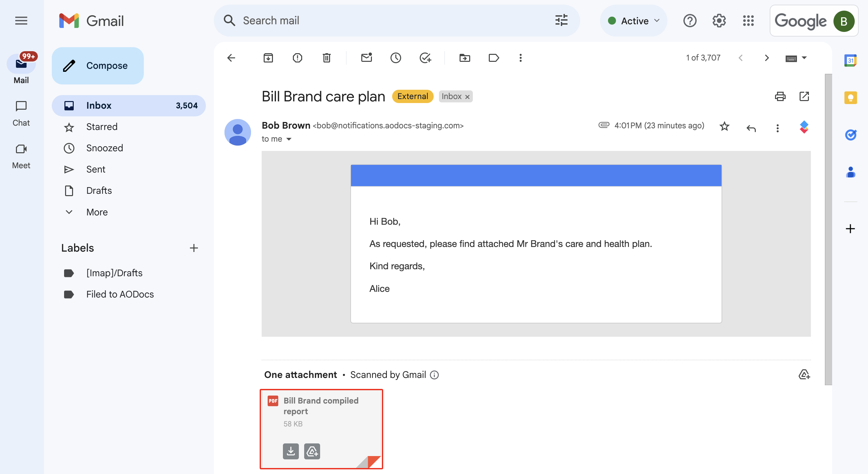Open Google Keep side panel
Screen dimensions: 868x474
point(850,98)
